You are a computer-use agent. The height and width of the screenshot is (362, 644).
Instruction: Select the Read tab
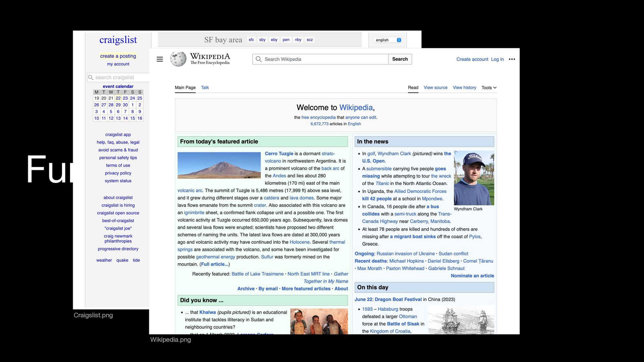click(413, 87)
